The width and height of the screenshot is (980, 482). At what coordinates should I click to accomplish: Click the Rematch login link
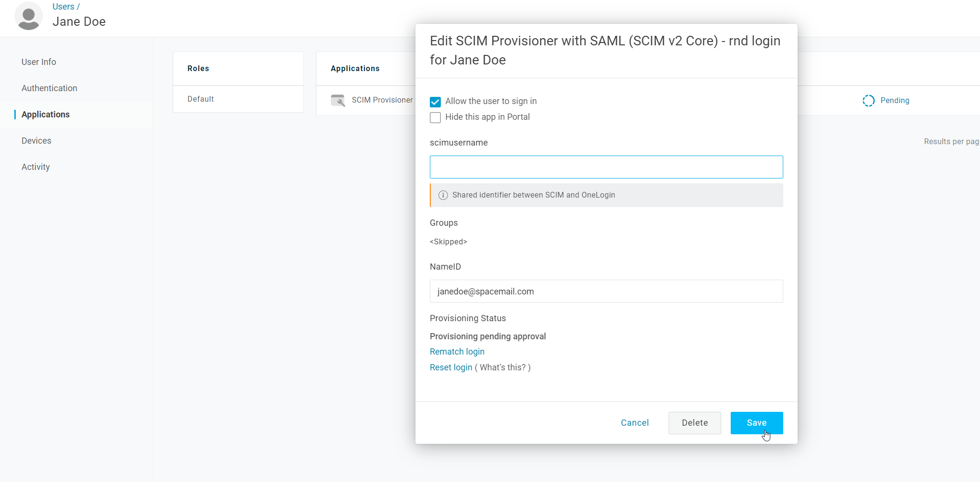coord(457,352)
